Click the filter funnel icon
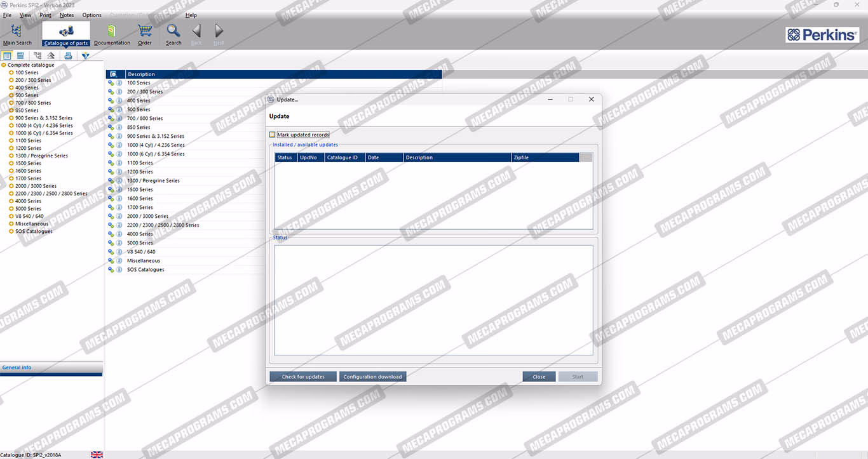 [x=85, y=56]
